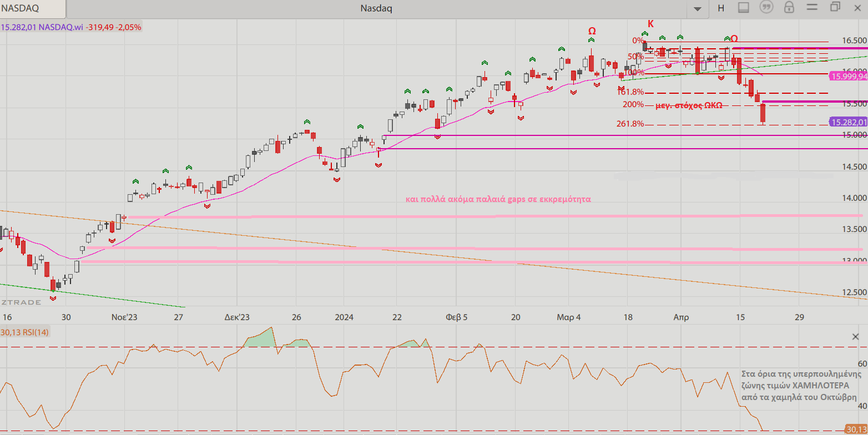The height and width of the screenshot is (435, 868).
Task: Click the 'Νοε'23' date axis label
Action: (124, 317)
